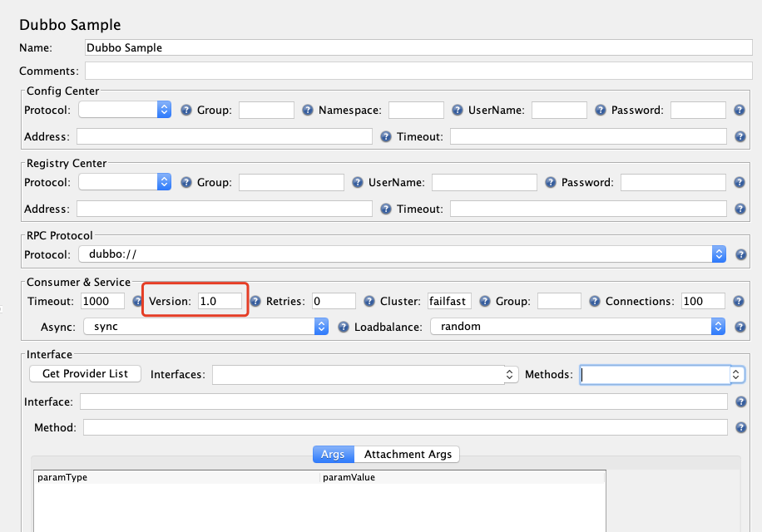Click Registry Center Password field
762x532 pixels.
[674, 183]
